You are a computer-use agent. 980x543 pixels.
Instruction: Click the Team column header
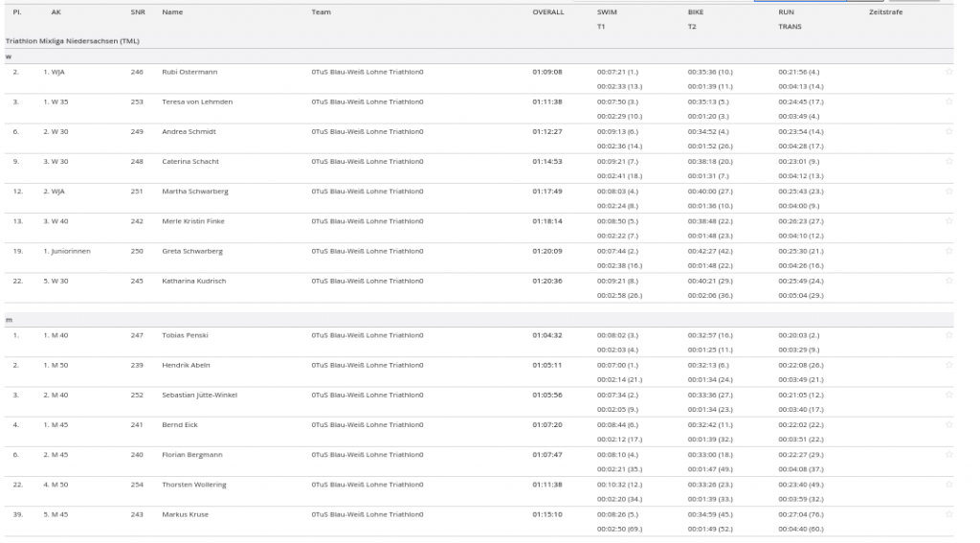click(322, 11)
